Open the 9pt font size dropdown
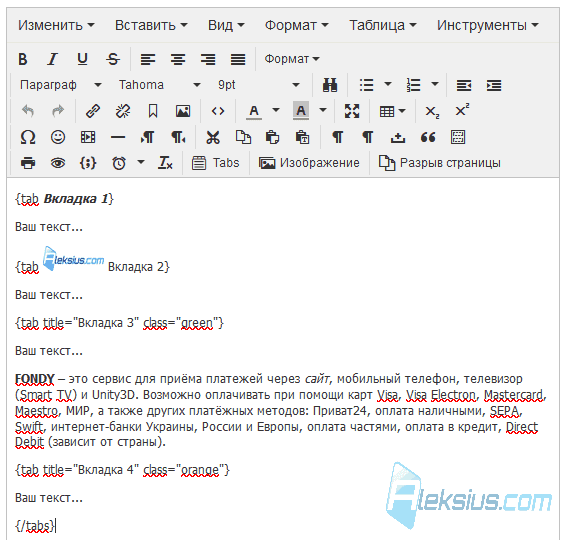This screenshot has height=540, width=564. click(x=259, y=85)
